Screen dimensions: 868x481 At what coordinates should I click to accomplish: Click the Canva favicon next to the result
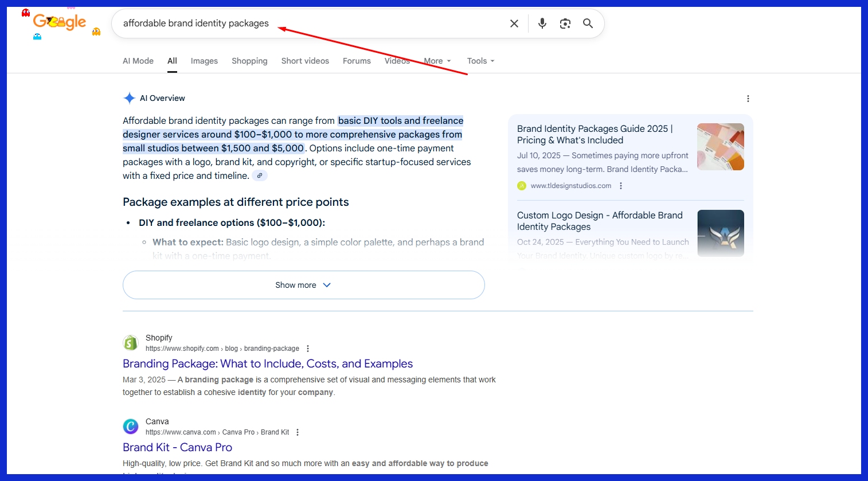tap(130, 426)
